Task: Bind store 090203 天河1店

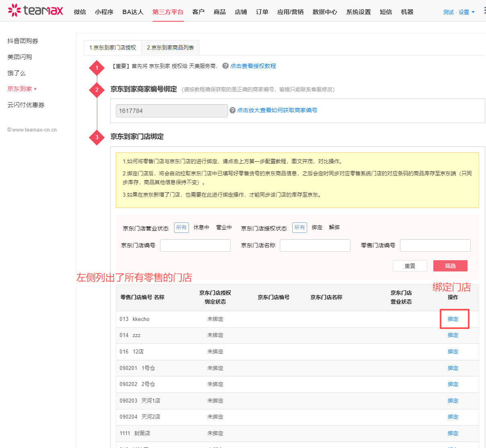Action: [x=453, y=401]
